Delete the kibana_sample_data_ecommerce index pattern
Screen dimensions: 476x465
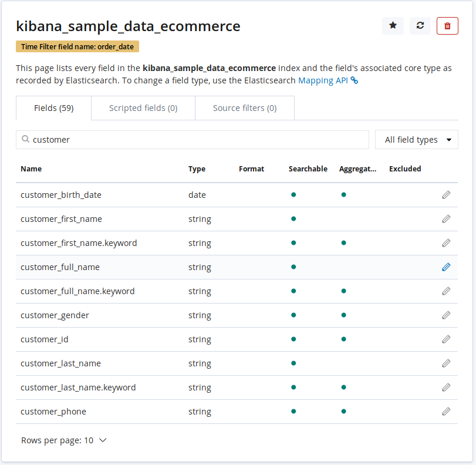[x=447, y=26]
